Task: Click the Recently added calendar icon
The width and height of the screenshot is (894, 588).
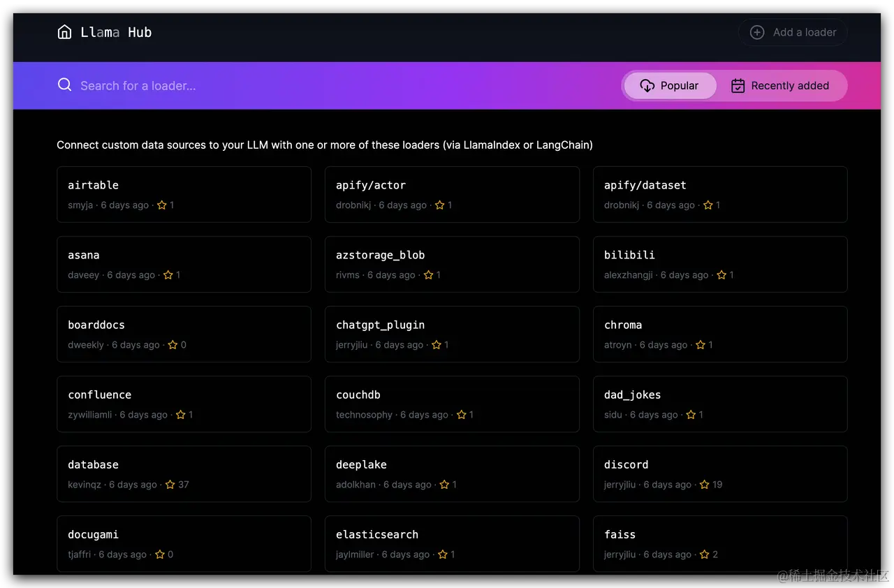Action: coord(738,86)
